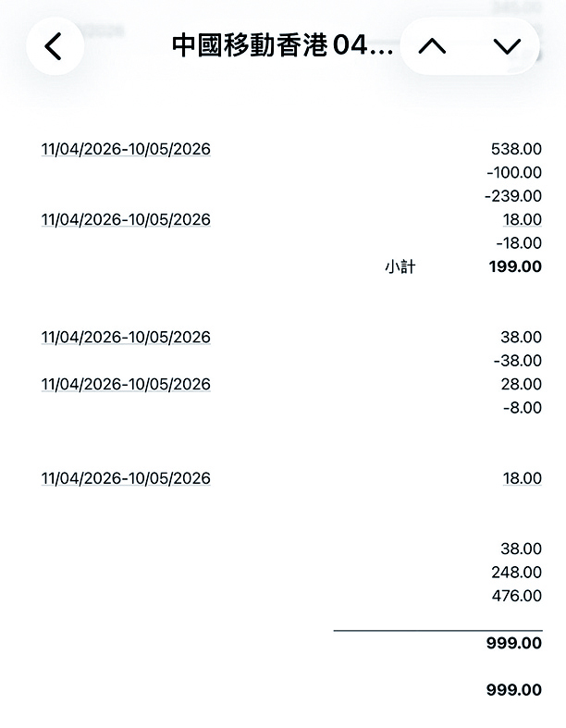Select the underlined 28.00 amount
566x728 pixels.
click(522, 384)
